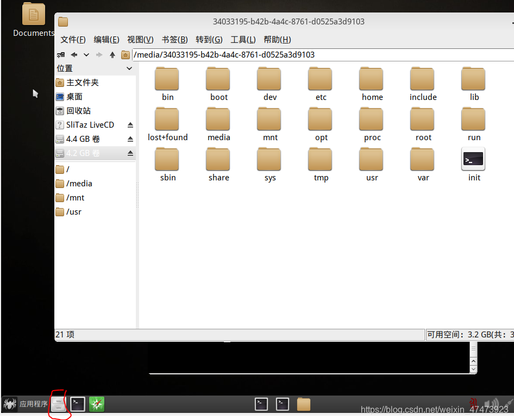Click 21 项 status bar text
The width and height of the screenshot is (514, 420).
coord(65,335)
